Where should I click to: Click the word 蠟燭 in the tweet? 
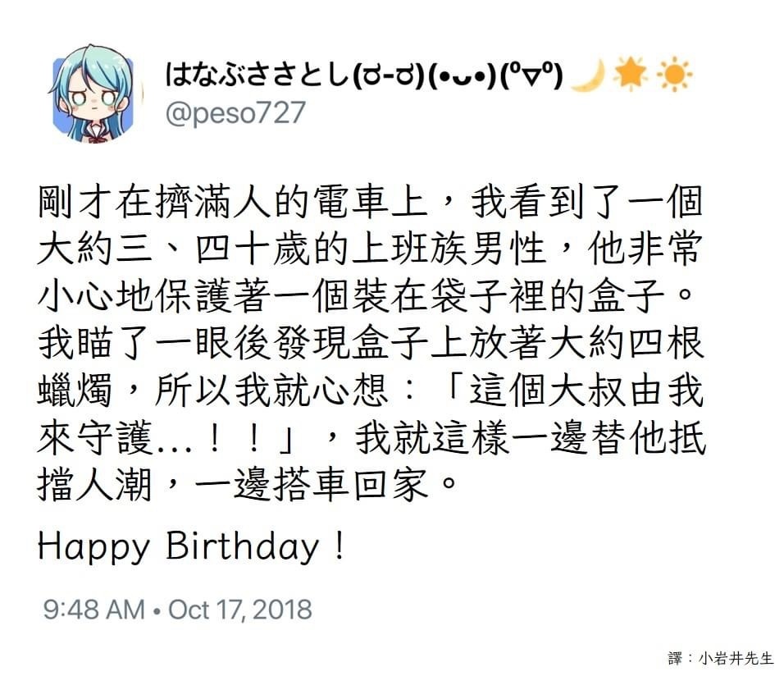click(x=75, y=390)
